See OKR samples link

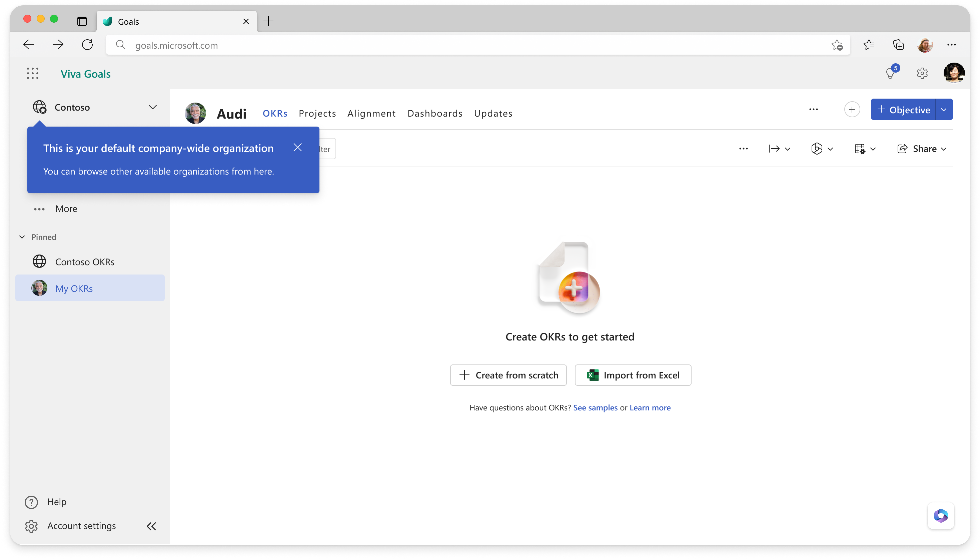(595, 407)
